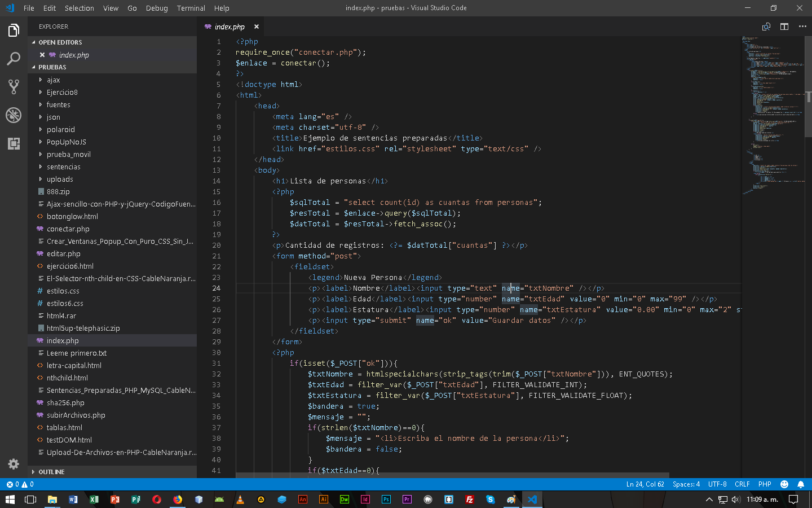Viewport: 812px width, 508px height.
Task: Open the Terminal menu
Action: click(191, 8)
